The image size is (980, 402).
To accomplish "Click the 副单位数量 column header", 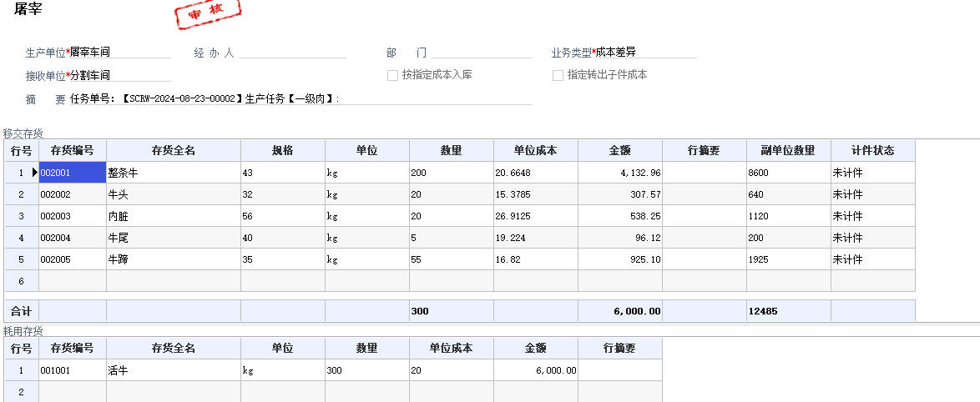I will pyautogui.click(x=789, y=150).
